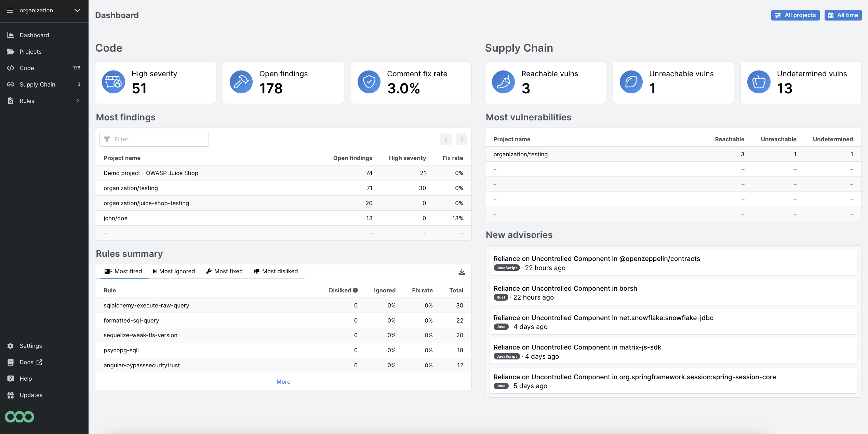Click the Dashboard icon in the sidebar
868x434 pixels.
point(10,35)
